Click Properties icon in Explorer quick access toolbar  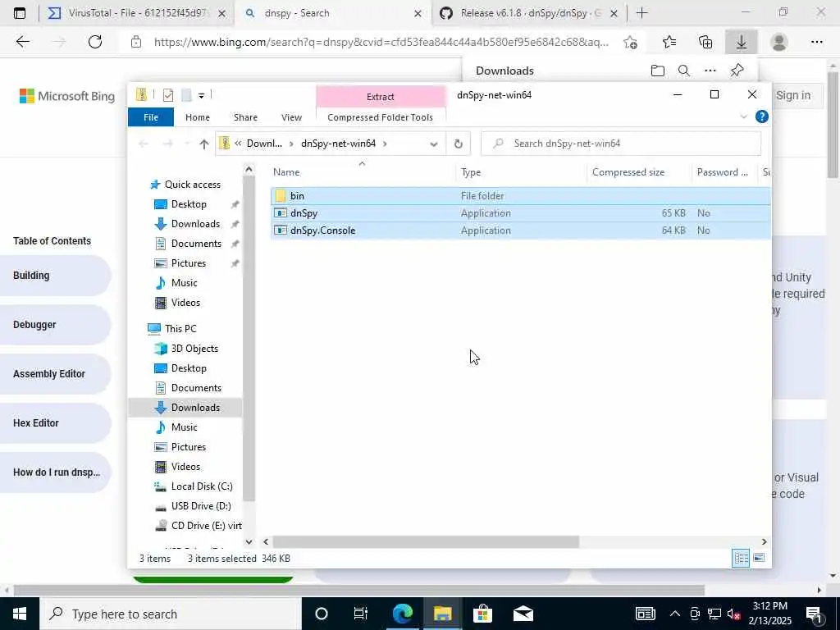167,95
